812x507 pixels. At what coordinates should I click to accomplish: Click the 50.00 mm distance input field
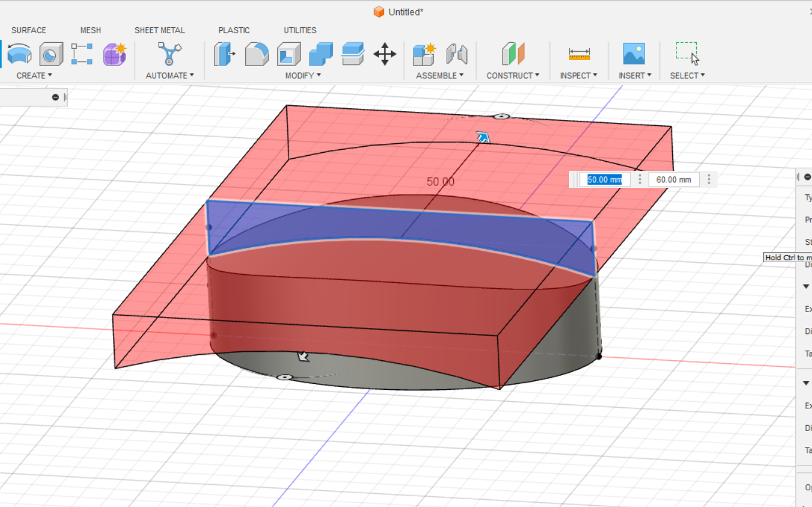[x=605, y=180]
